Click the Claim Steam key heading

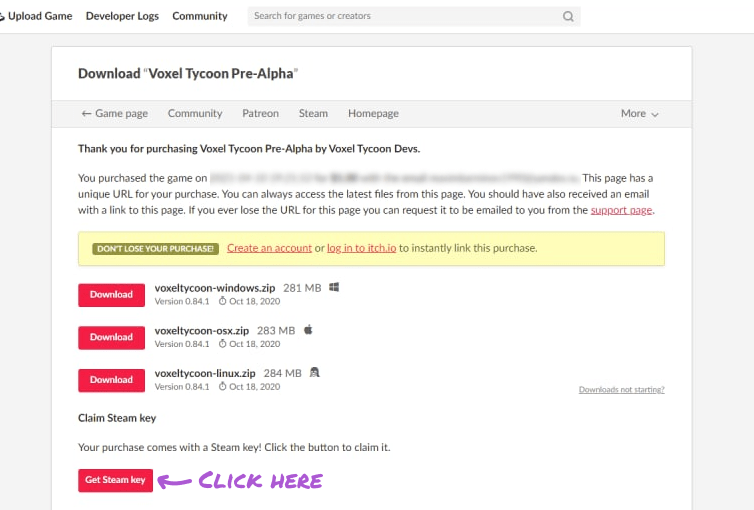[117, 418]
